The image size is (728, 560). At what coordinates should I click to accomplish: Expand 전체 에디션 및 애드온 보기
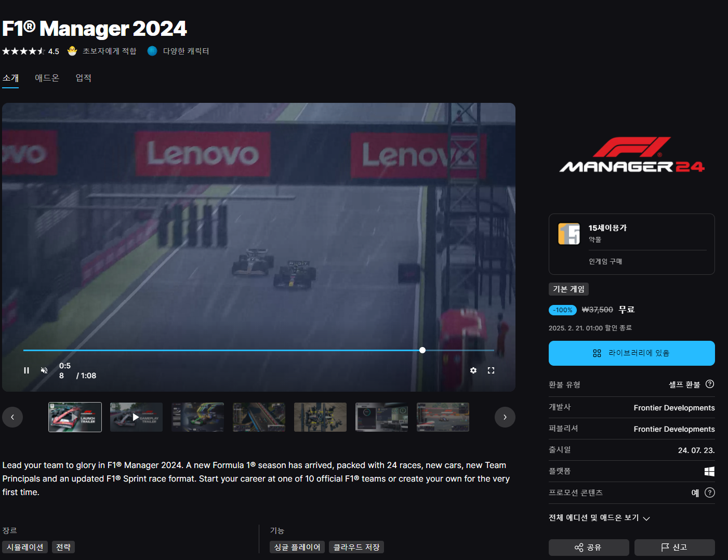pos(599,518)
